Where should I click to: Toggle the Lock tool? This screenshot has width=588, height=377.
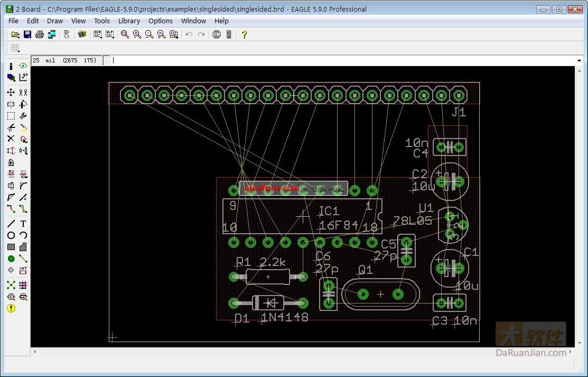click(11, 162)
